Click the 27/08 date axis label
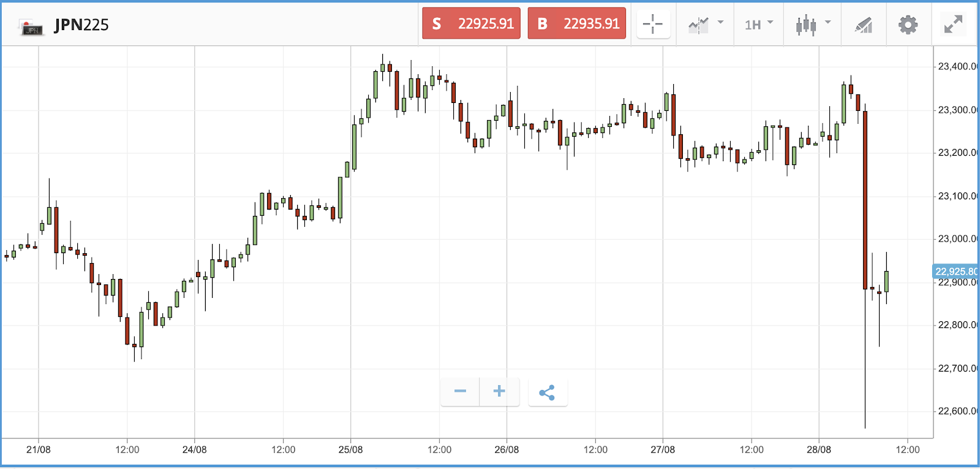Screen dimensions: 980x469 (663, 449)
